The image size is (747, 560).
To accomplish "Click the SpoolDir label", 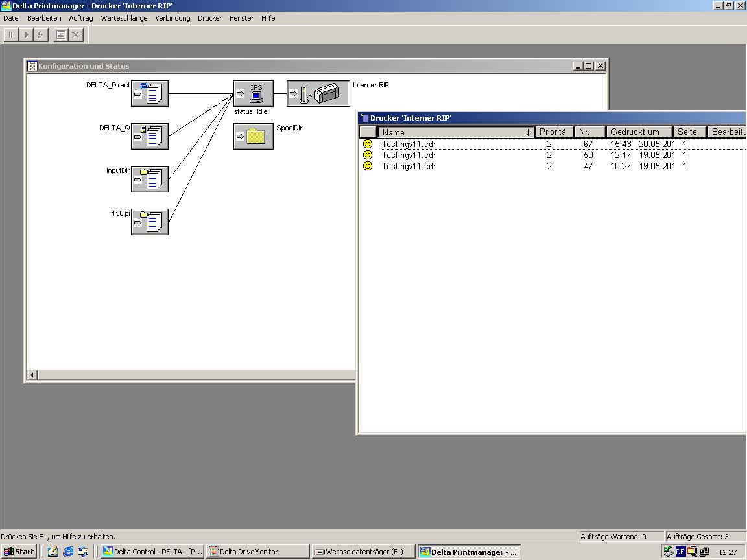I will pos(289,128).
